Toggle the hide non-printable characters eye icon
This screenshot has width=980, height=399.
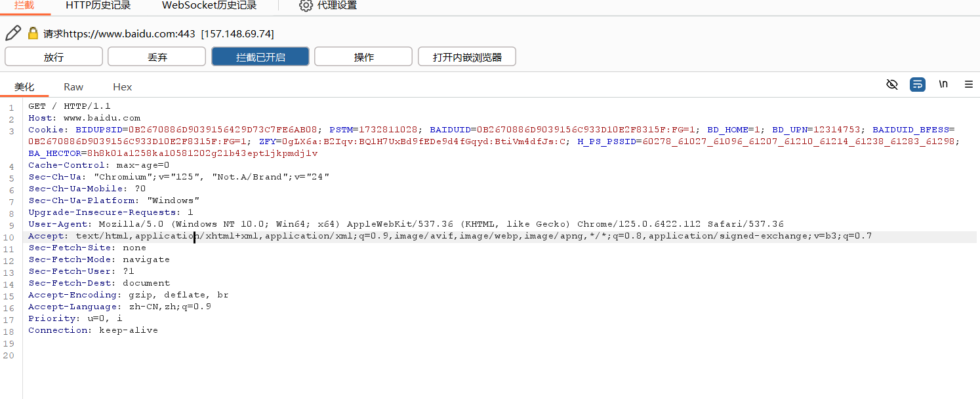[891, 85]
